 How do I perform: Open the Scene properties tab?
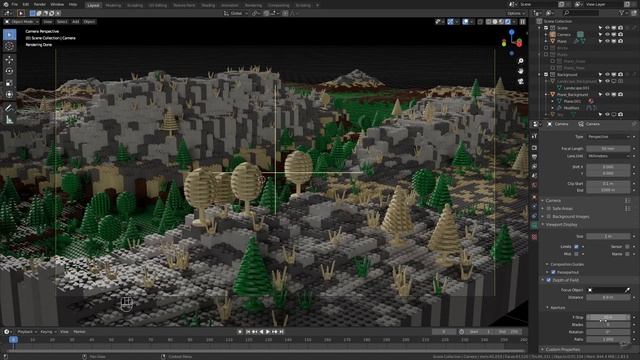coord(534,176)
